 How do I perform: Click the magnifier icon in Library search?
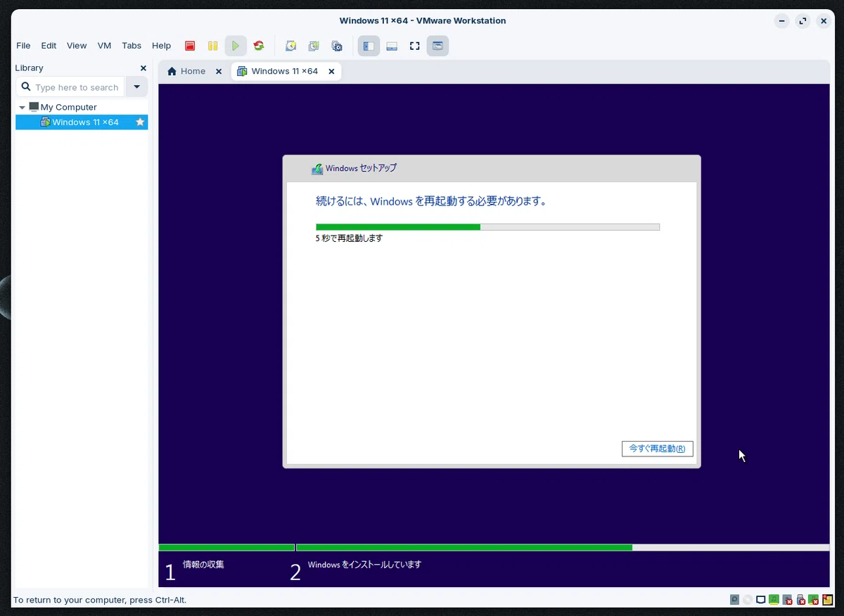pyautogui.click(x=26, y=87)
